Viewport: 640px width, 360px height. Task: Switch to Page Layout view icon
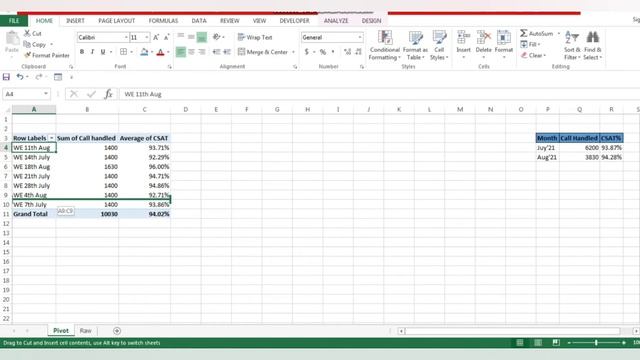[x=538, y=343]
